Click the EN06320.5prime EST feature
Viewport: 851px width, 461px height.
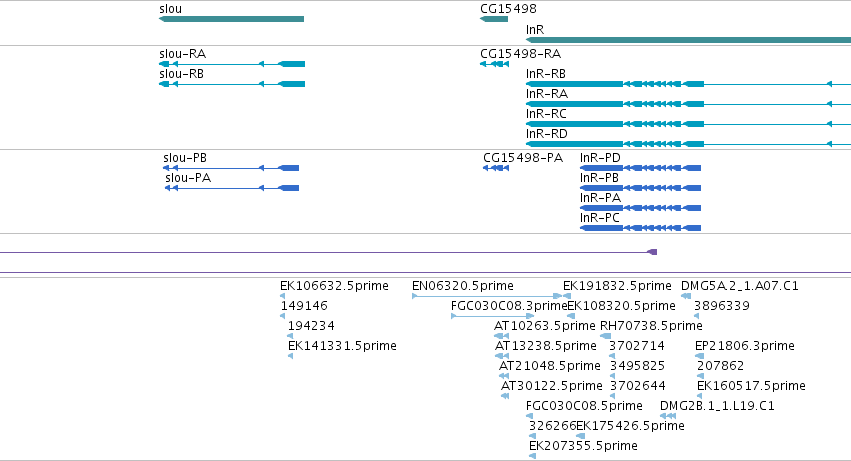click(487, 296)
